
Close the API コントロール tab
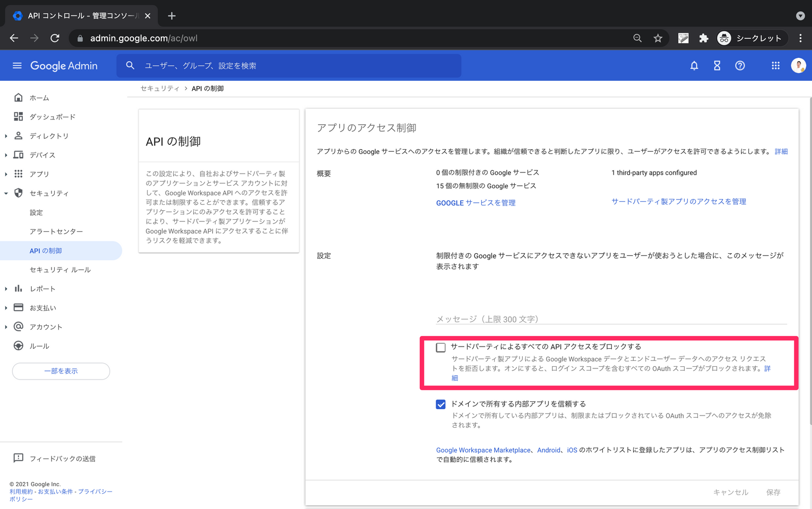[148, 16]
